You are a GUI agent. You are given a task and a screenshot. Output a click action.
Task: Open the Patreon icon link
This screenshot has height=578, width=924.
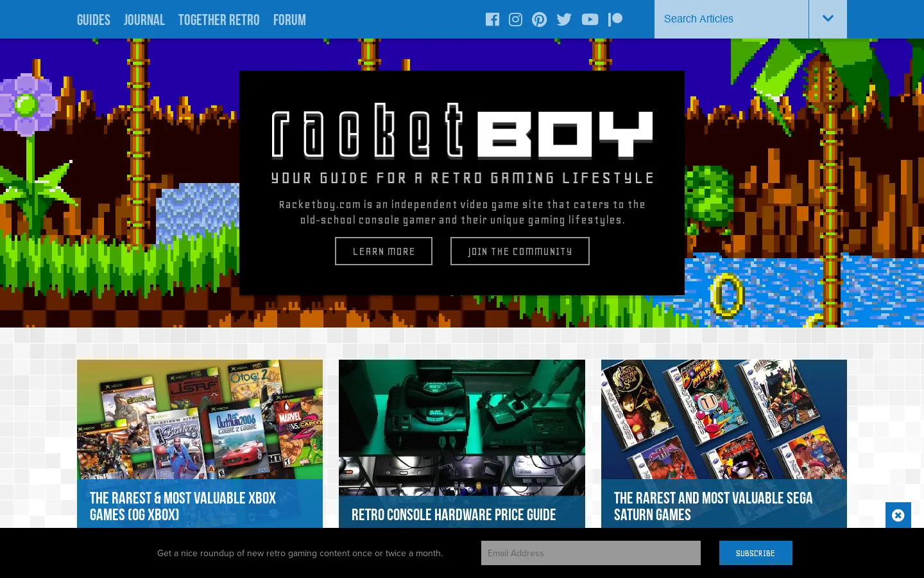coord(615,19)
